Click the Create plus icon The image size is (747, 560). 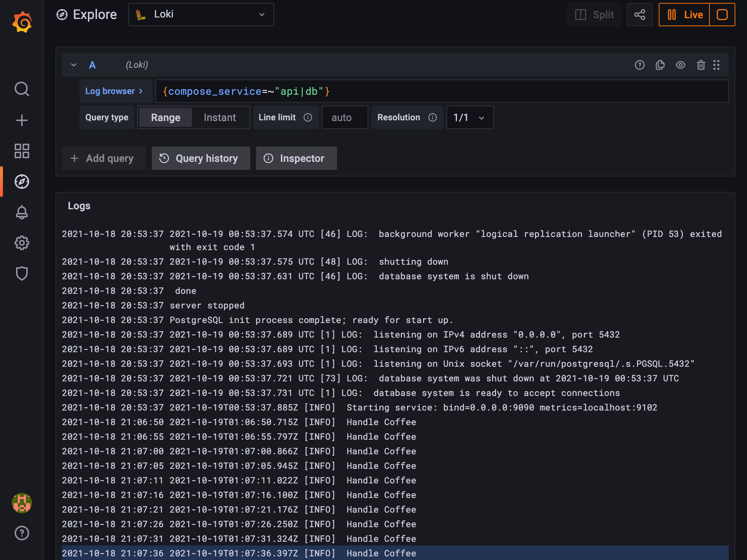[x=22, y=120]
